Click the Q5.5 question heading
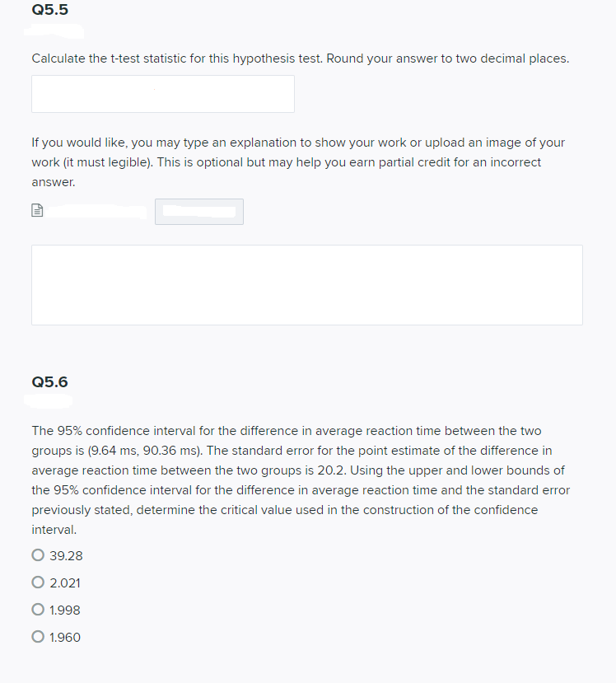Image resolution: width=616 pixels, height=683 pixels. pyautogui.click(x=49, y=10)
